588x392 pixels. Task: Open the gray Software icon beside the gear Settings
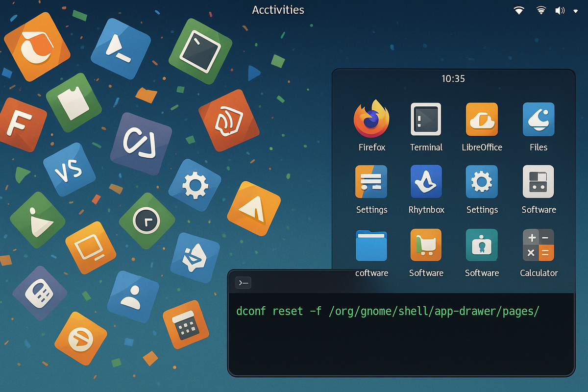539,181
